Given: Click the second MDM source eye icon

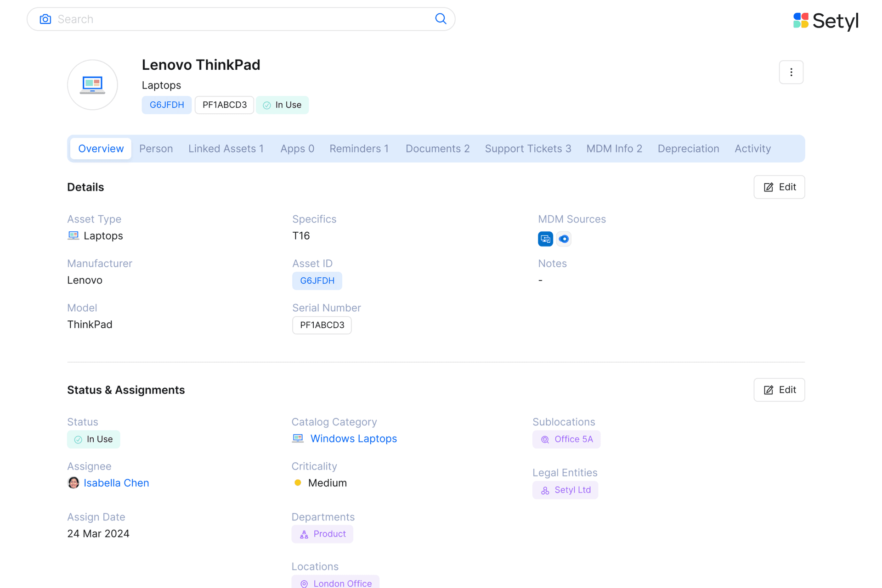Looking at the screenshot, I should coord(564,239).
